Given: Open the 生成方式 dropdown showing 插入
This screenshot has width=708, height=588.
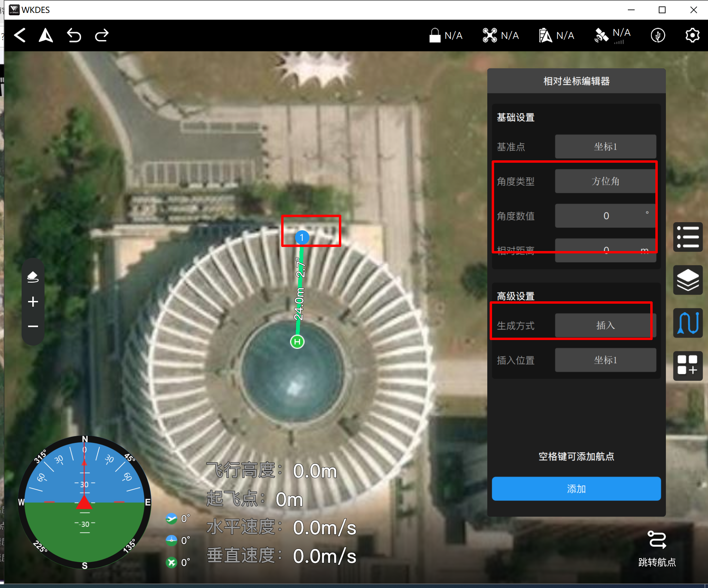Looking at the screenshot, I should (605, 325).
